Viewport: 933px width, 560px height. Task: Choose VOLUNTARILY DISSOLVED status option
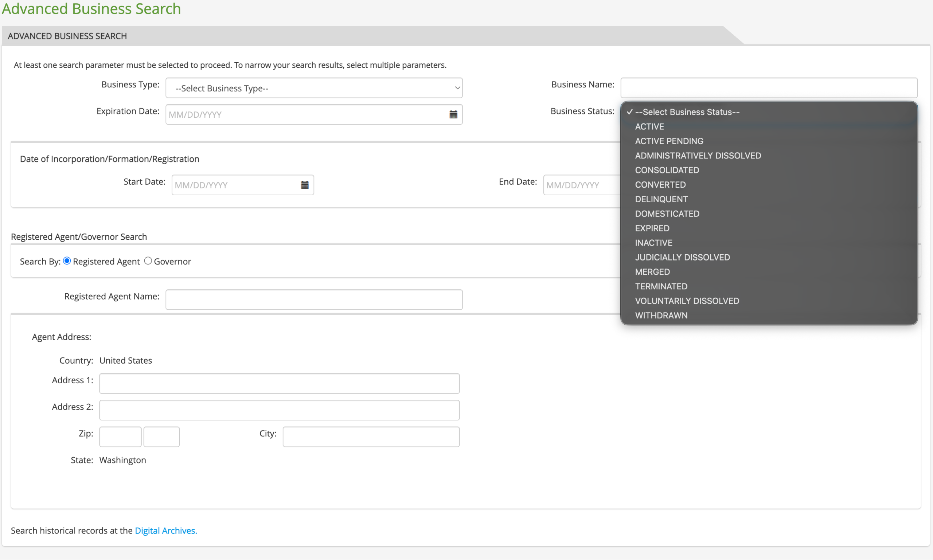(x=769, y=301)
